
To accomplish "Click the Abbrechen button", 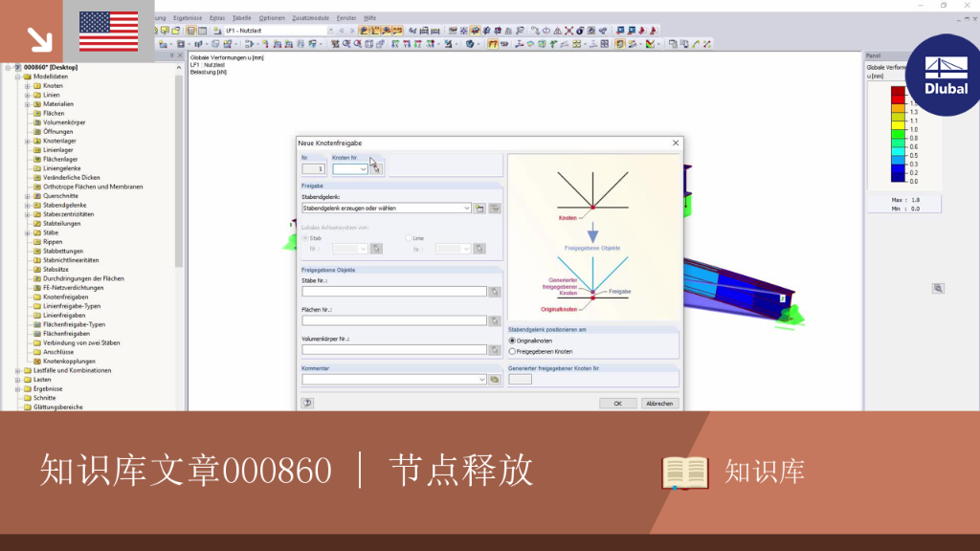I will [x=659, y=403].
